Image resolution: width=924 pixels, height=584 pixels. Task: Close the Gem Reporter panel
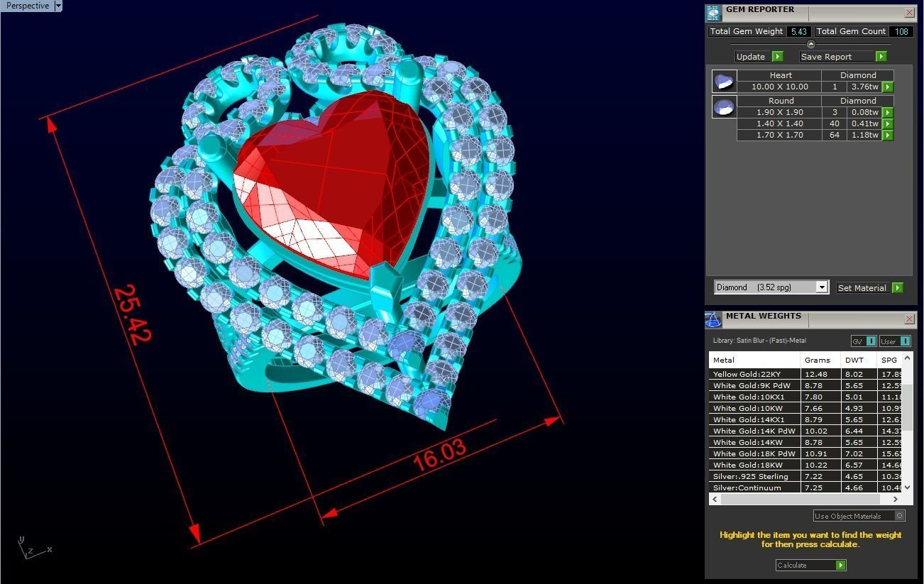click(x=909, y=12)
